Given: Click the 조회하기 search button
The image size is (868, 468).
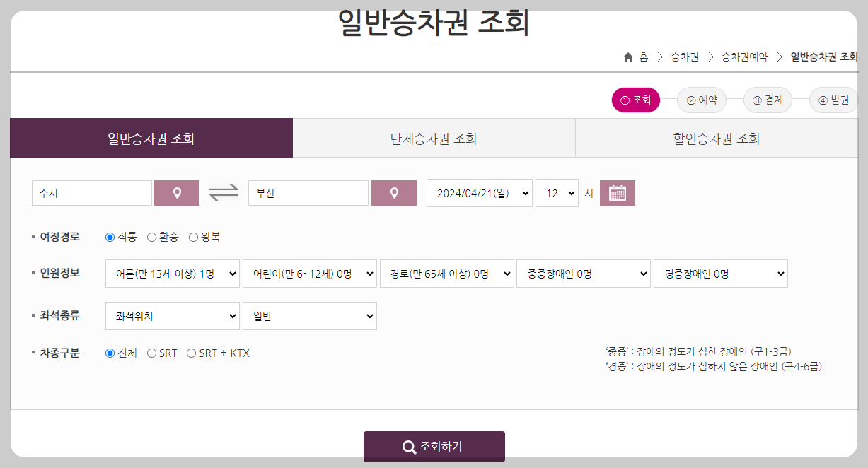Looking at the screenshot, I should point(434,446).
